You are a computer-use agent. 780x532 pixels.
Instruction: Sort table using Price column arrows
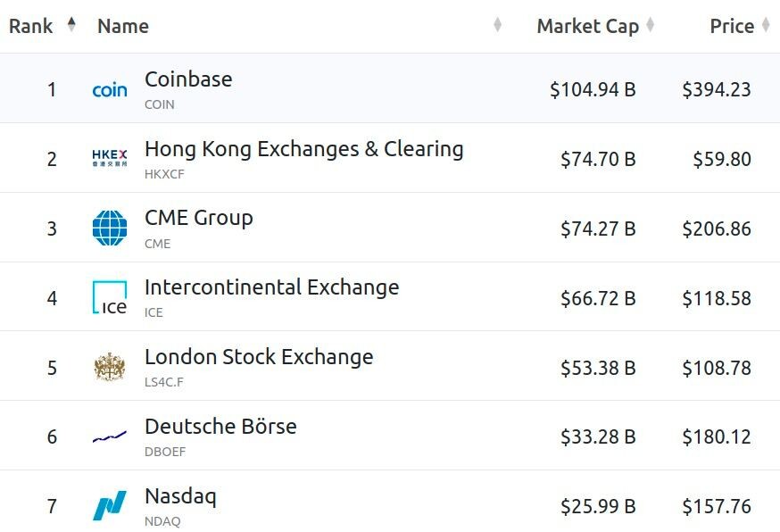click(x=766, y=24)
